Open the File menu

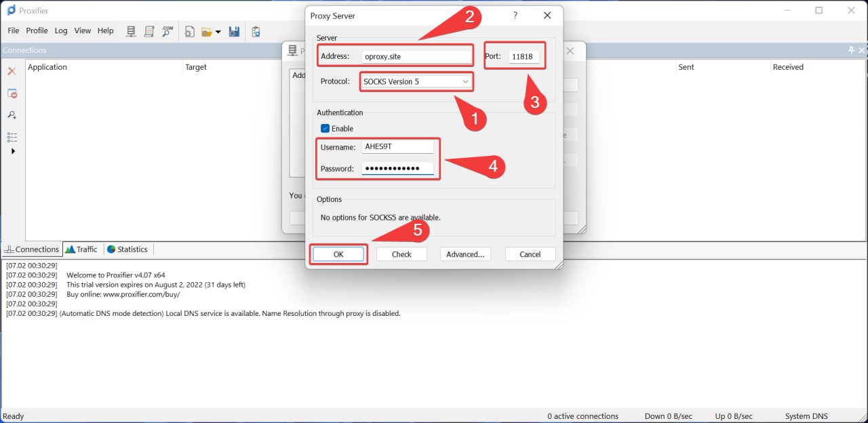pyautogui.click(x=14, y=31)
